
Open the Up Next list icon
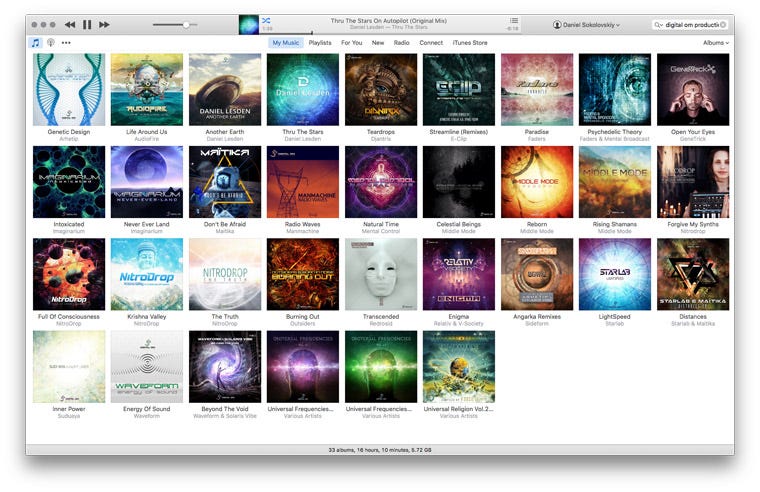tap(514, 20)
